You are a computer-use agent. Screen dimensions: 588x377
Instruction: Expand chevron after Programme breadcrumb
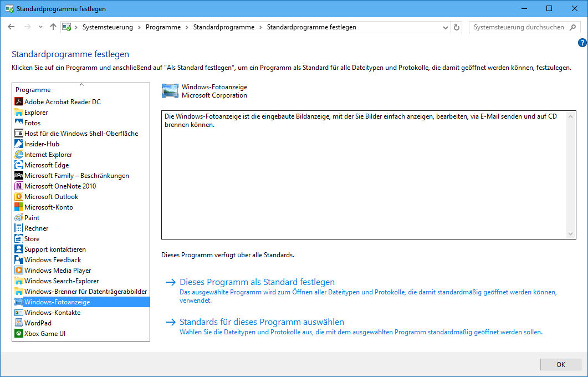pyautogui.click(x=187, y=27)
